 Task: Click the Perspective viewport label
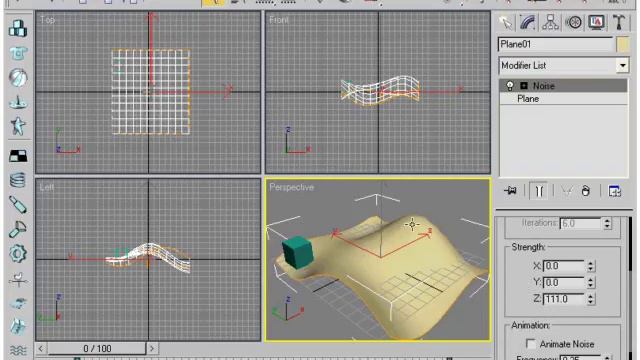pyautogui.click(x=291, y=187)
